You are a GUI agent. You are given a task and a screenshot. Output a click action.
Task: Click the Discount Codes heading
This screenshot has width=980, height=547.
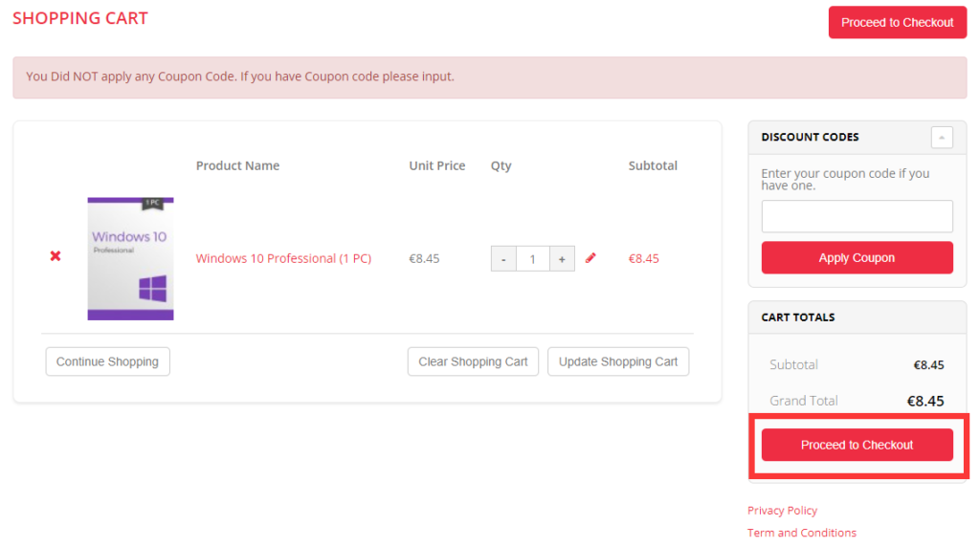point(810,137)
